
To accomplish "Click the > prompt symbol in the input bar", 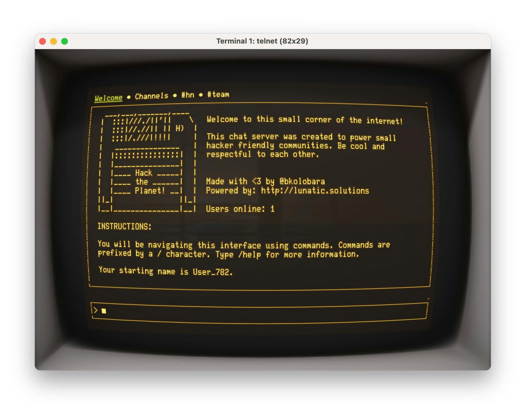I will point(96,310).
